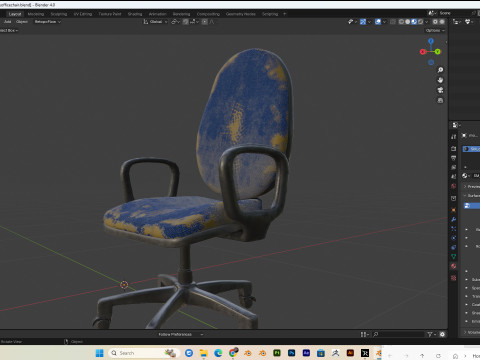Open the Texture checker properties tab
Screen dimensions: 480x360
(x=454, y=278)
